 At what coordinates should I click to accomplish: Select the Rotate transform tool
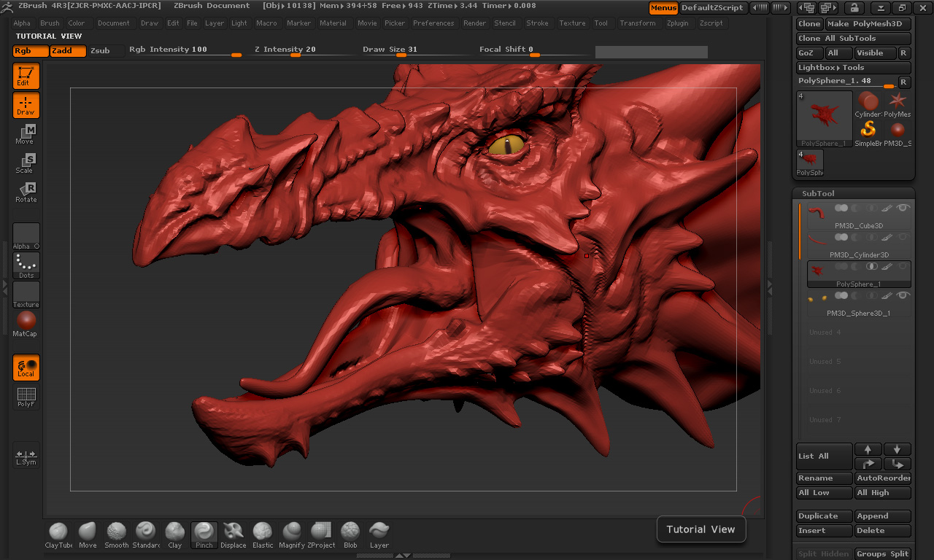tap(26, 192)
